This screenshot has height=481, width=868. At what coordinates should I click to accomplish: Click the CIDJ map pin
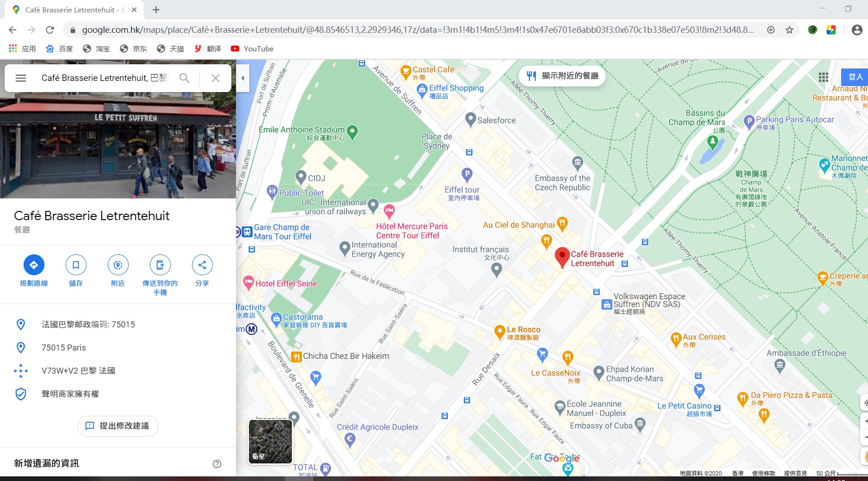[301, 177]
